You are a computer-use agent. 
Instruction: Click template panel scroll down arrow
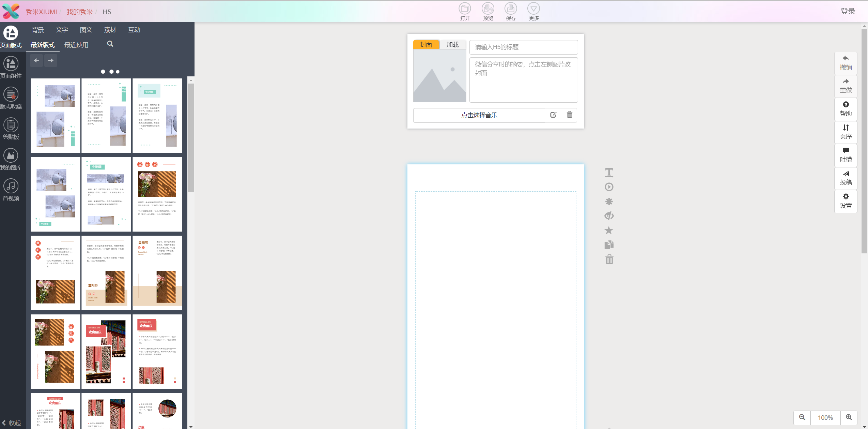(x=191, y=427)
